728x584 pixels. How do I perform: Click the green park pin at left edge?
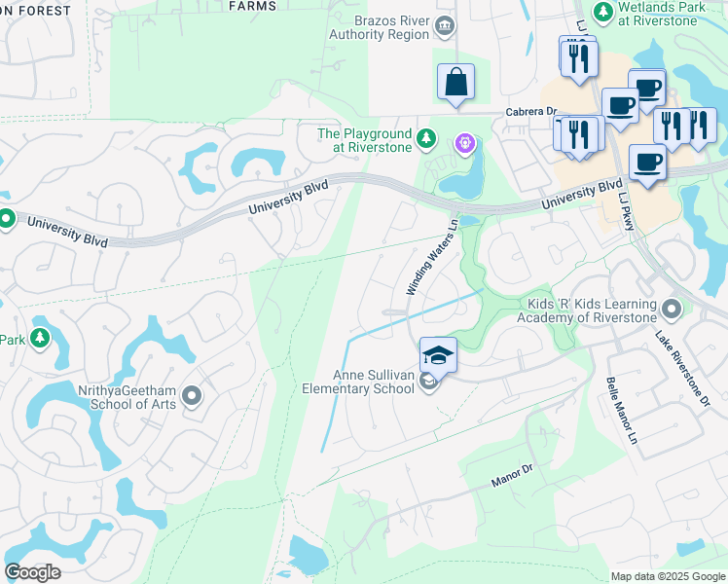40,339
